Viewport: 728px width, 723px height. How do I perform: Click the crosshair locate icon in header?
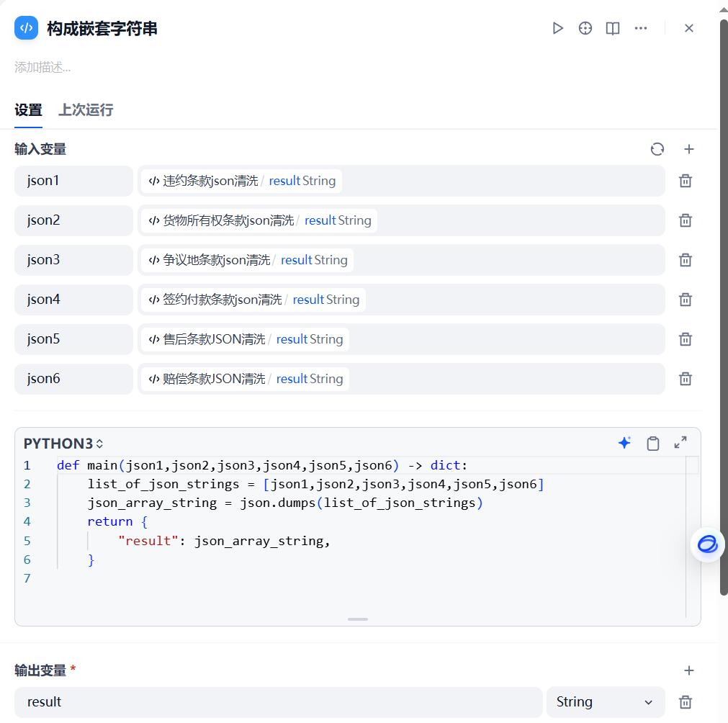(x=585, y=28)
